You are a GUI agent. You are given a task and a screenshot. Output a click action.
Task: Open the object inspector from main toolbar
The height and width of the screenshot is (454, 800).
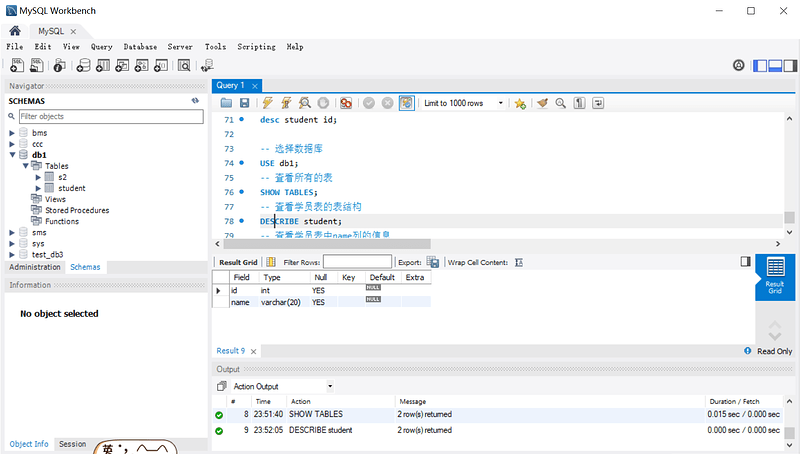coord(59,65)
